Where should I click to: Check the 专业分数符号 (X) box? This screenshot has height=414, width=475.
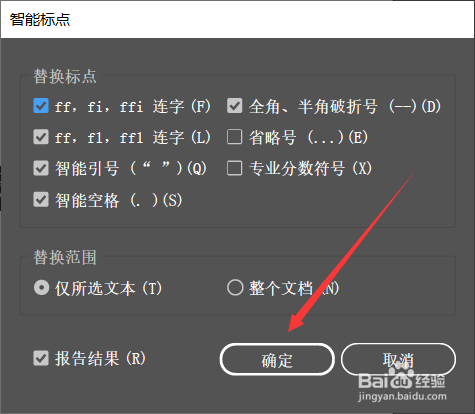(235, 168)
